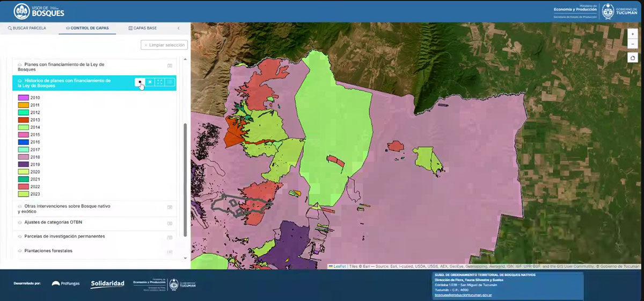Click zoom-to-extent icon on Historico layer
644x301 pixels.
160,82
